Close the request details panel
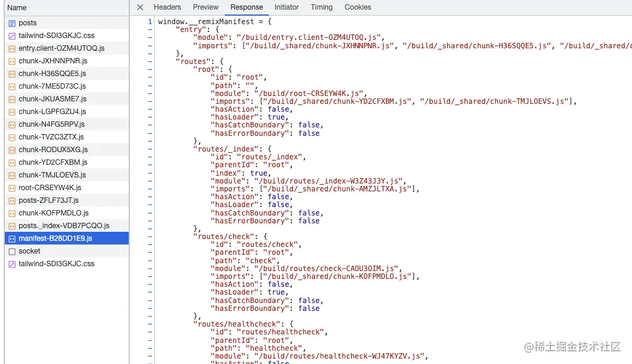The height and width of the screenshot is (364, 632). pyautogui.click(x=140, y=7)
